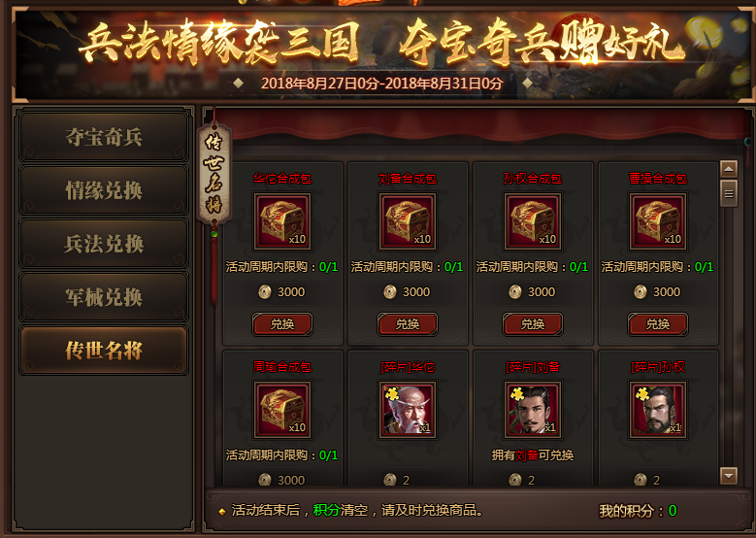The height and width of the screenshot is (538, 756).
Task: Click the scrollbar down arrow
Action: [729, 476]
